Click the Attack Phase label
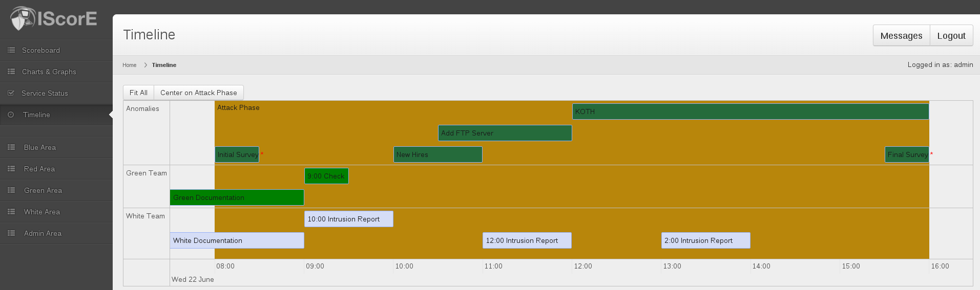 click(x=238, y=107)
